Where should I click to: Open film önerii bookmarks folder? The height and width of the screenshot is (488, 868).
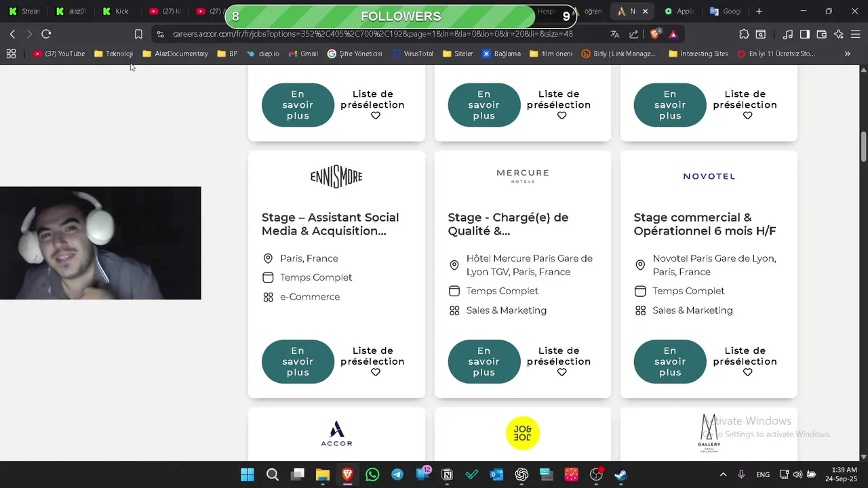(551, 54)
